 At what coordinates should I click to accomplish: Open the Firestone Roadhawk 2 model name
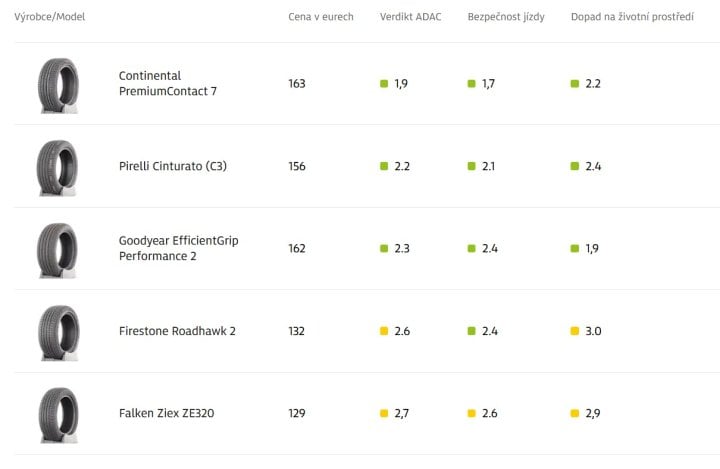tap(177, 331)
